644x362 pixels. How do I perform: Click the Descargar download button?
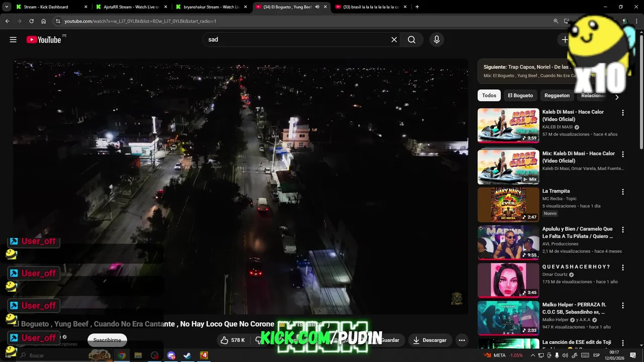click(430, 340)
